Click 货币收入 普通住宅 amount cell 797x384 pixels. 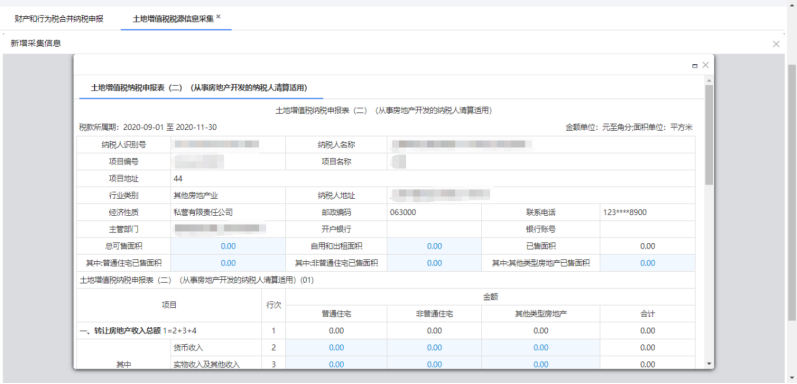(x=336, y=348)
